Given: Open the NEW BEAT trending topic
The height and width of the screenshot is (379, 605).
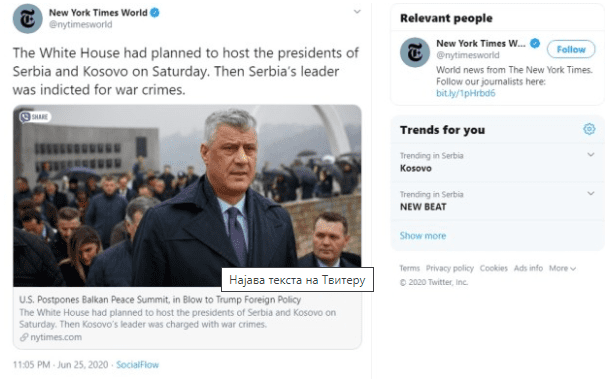Looking at the screenshot, I should pos(423,207).
